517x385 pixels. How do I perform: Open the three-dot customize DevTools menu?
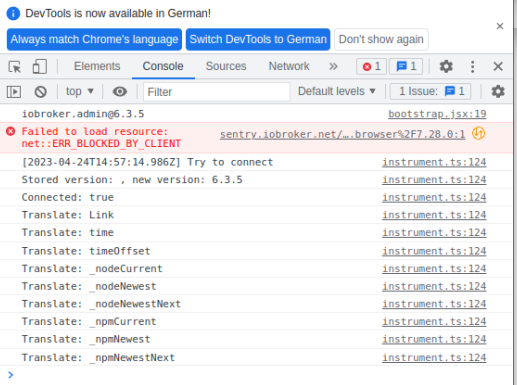coord(472,66)
